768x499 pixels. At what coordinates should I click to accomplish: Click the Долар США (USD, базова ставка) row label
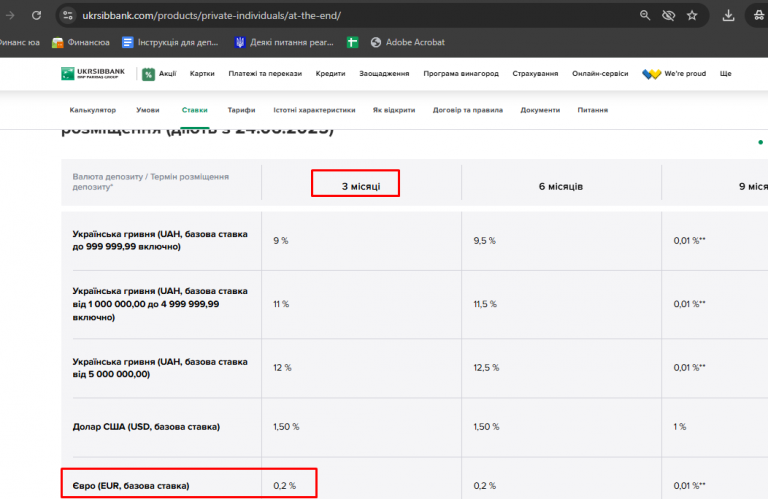pyautogui.click(x=146, y=427)
